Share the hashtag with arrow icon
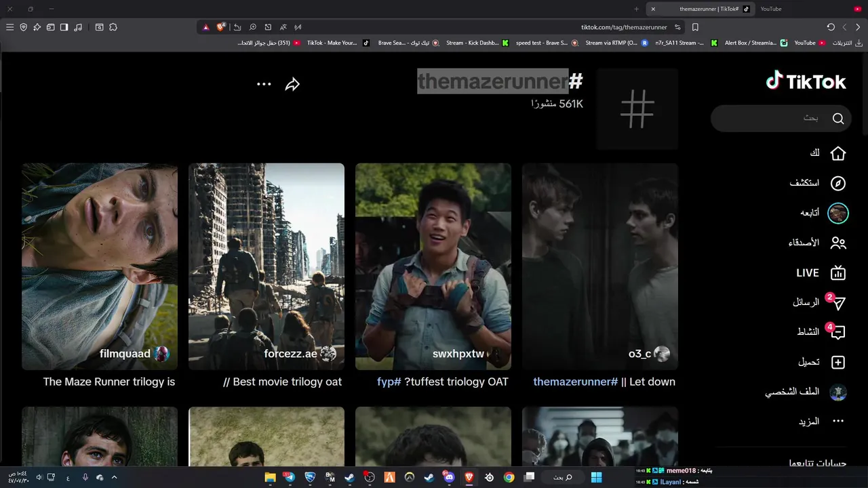868x488 pixels. pyautogui.click(x=292, y=84)
